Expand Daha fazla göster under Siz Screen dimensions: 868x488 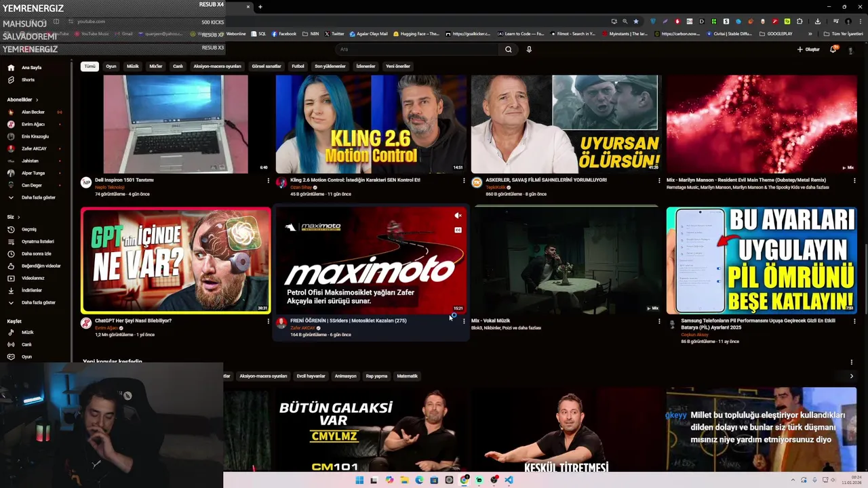point(38,302)
